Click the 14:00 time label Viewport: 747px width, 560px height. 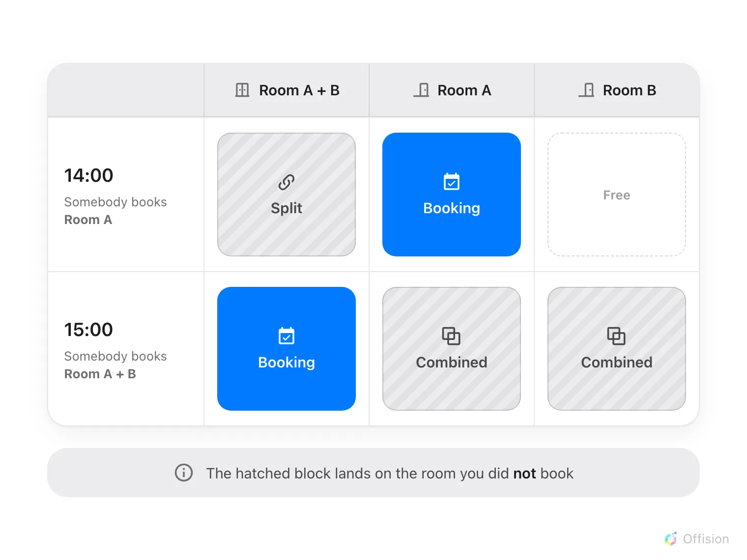tap(89, 175)
